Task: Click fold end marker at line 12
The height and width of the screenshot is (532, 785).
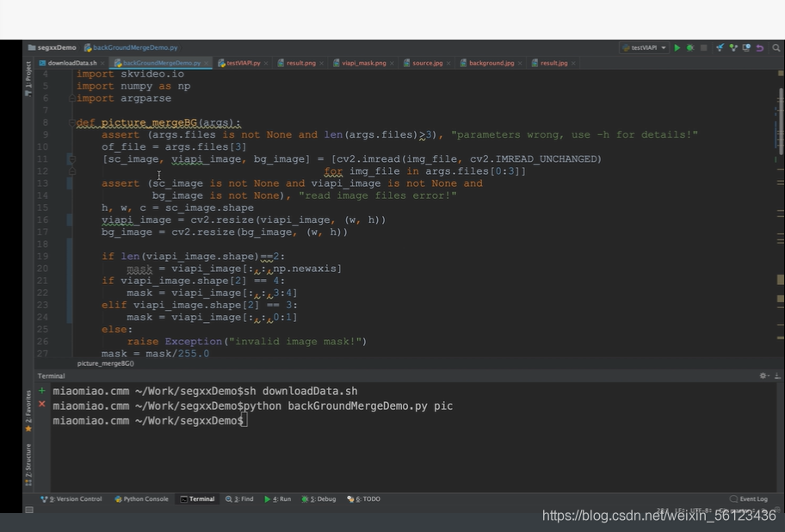Action: coord(71,171)
